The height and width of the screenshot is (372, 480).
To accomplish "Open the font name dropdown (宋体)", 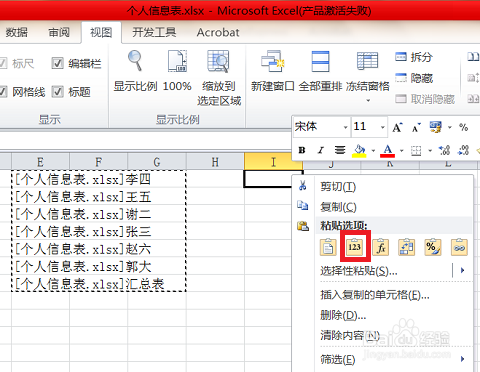I will click(345, 127).
